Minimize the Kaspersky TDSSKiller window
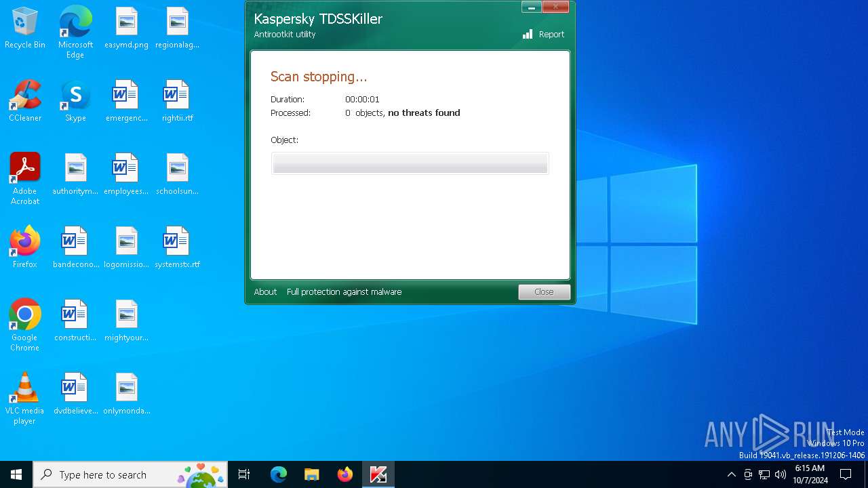The width and height of the screenshot is (868, 488). tap(532, 7)
